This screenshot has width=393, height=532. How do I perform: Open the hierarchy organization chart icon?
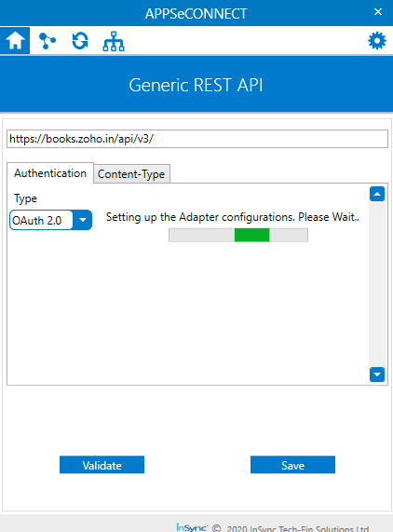[114, 41]
